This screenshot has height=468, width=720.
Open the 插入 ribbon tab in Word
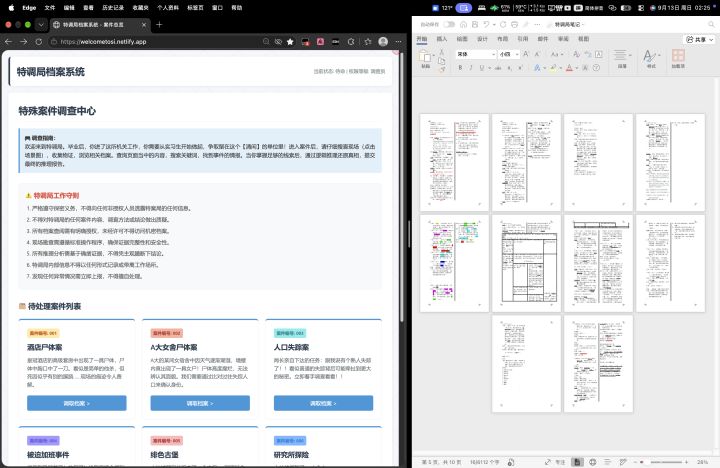coord(442,39)
